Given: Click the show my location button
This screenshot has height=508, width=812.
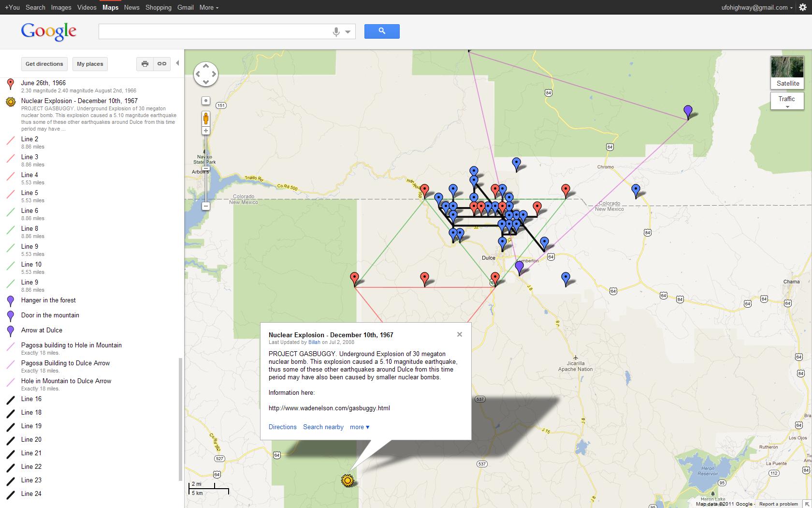Looking at the screenshot, I should click(206, 101).
